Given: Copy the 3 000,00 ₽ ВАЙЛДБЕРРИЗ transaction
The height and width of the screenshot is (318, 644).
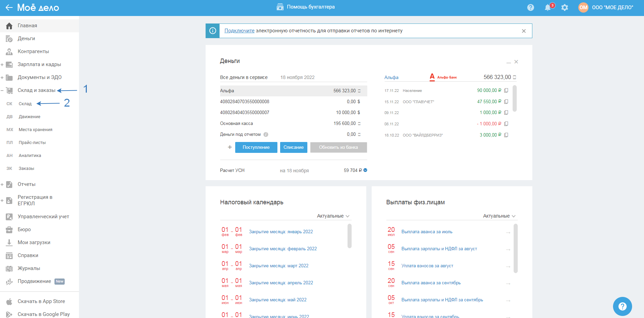Looking at the screenshot, I should click(506, 135).
